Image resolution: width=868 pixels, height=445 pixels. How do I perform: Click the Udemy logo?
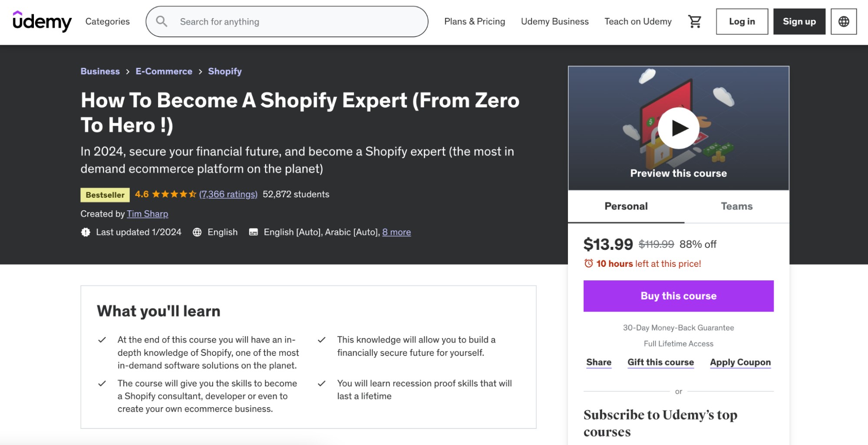42,21
